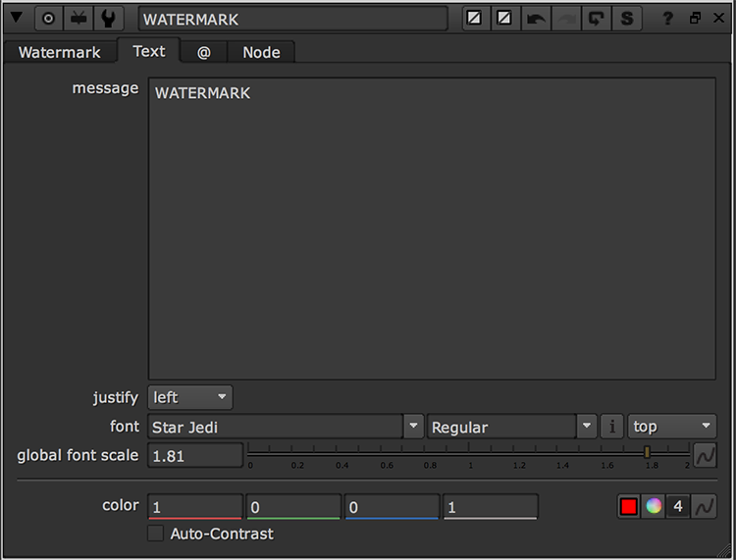This screenshot has width=736, height=560.
Task: Toggle the 4-channel color fields button
Action: pos(678,506)
